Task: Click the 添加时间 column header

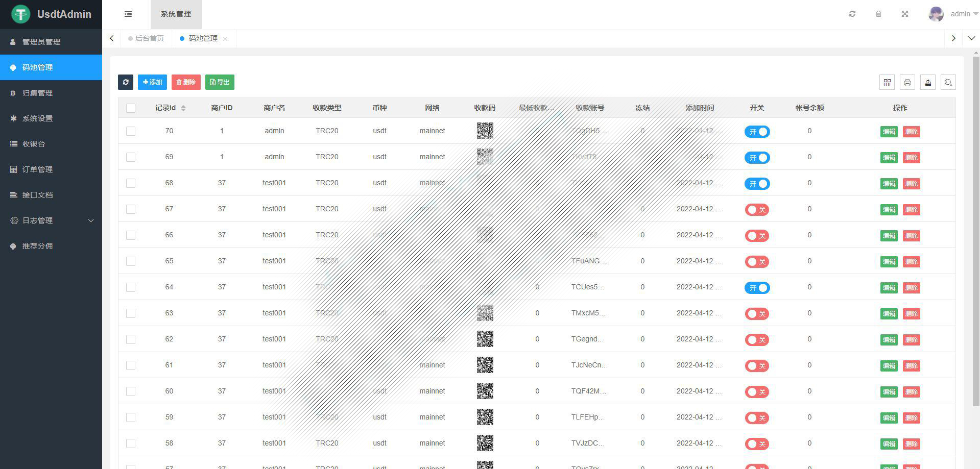Action: coord(700,108)
